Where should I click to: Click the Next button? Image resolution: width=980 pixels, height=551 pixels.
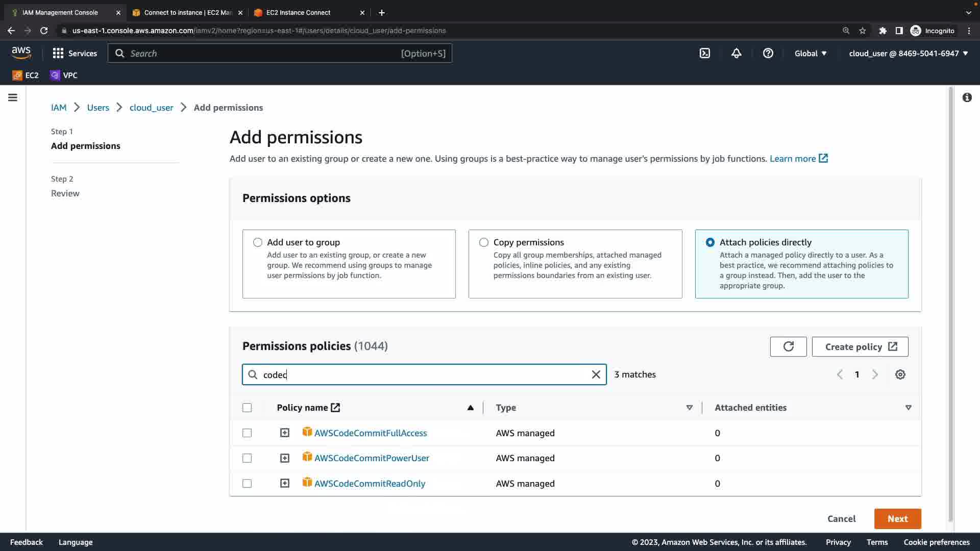(x=897, y=519)
